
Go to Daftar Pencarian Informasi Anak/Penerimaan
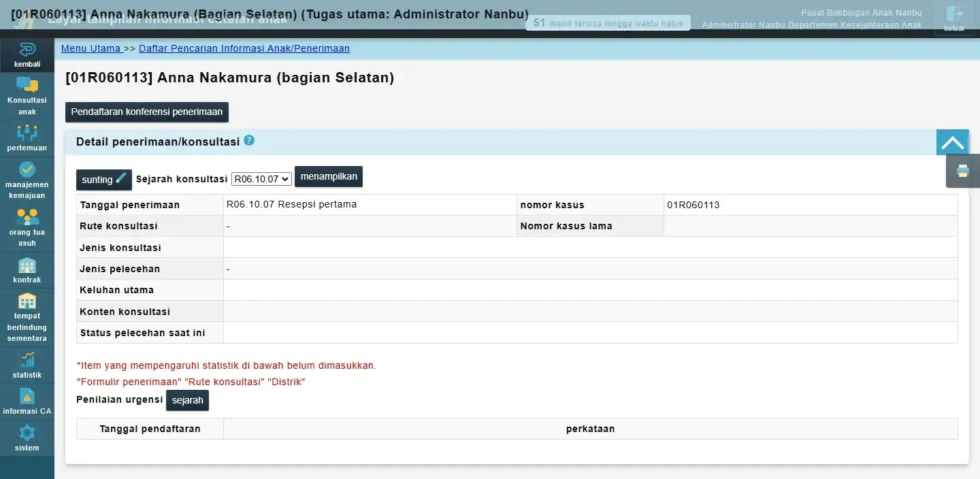244,48
